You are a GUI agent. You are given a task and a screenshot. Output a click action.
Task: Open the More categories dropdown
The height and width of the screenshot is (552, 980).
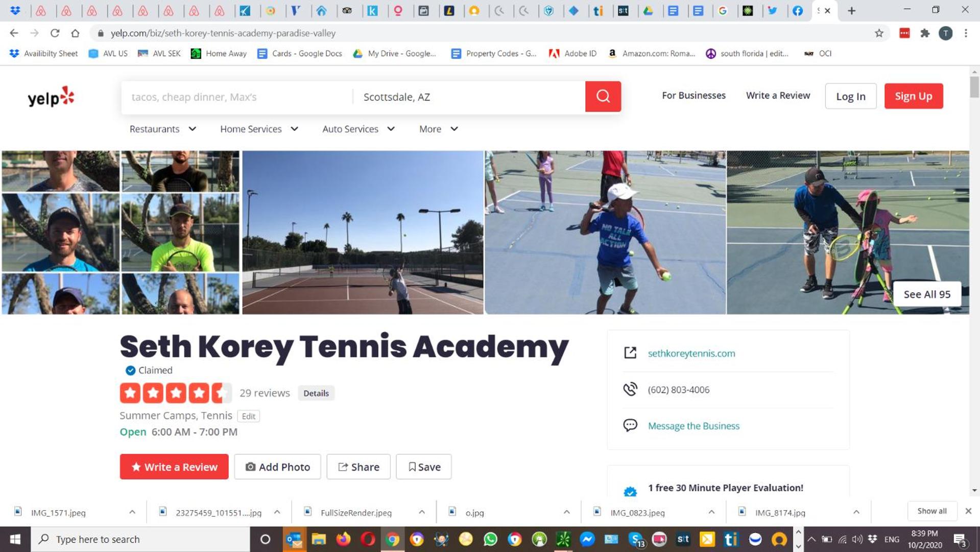(438, 129)
